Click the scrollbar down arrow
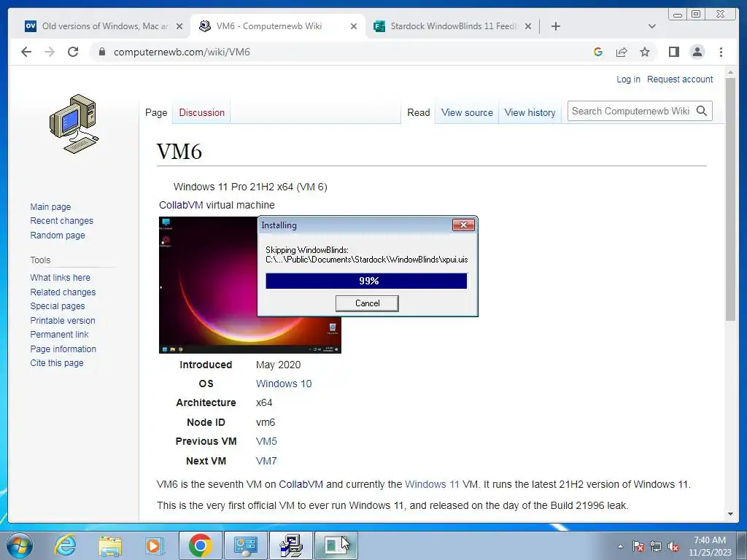This screenshot has width=747, height=560. point(730,514)
